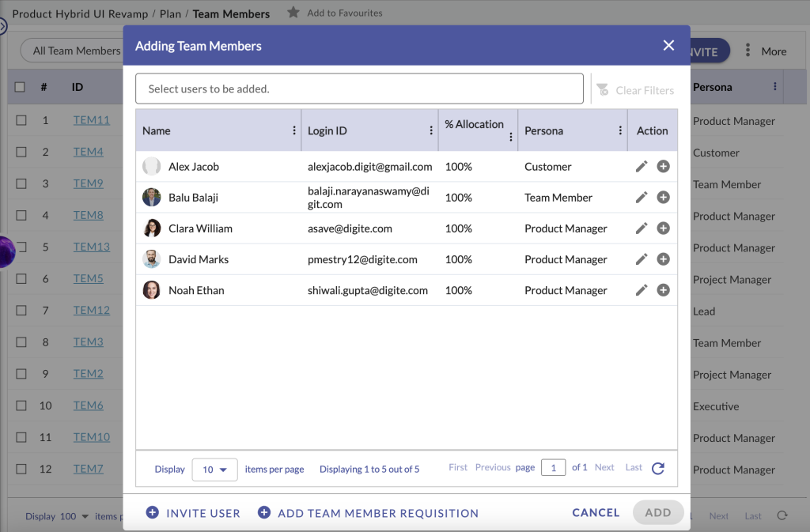Viewport: 810px width, 532px height.
Task: Click the edit pencil icon for Noah Ethan
Action: pyautogui.click(x=641, y=290)
